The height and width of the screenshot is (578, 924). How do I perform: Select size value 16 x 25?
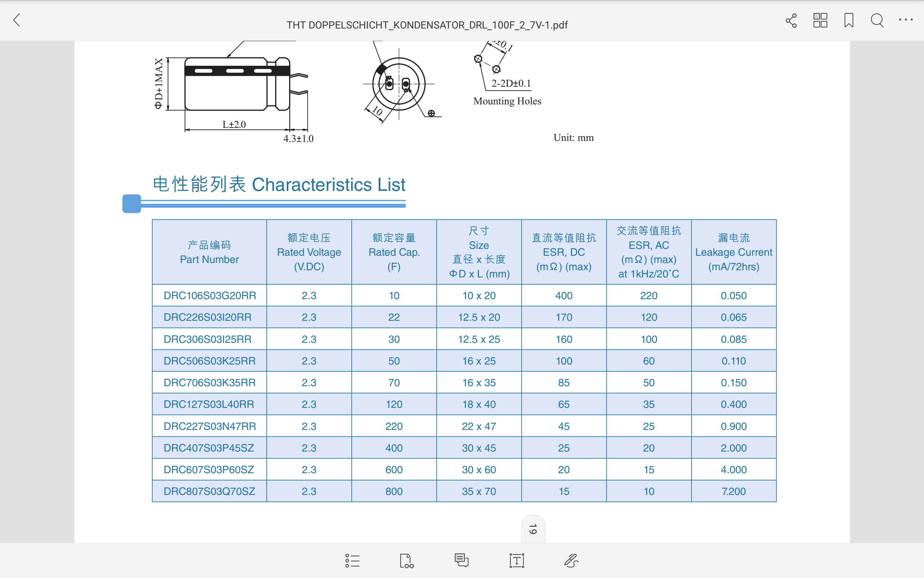coord(479,361)
